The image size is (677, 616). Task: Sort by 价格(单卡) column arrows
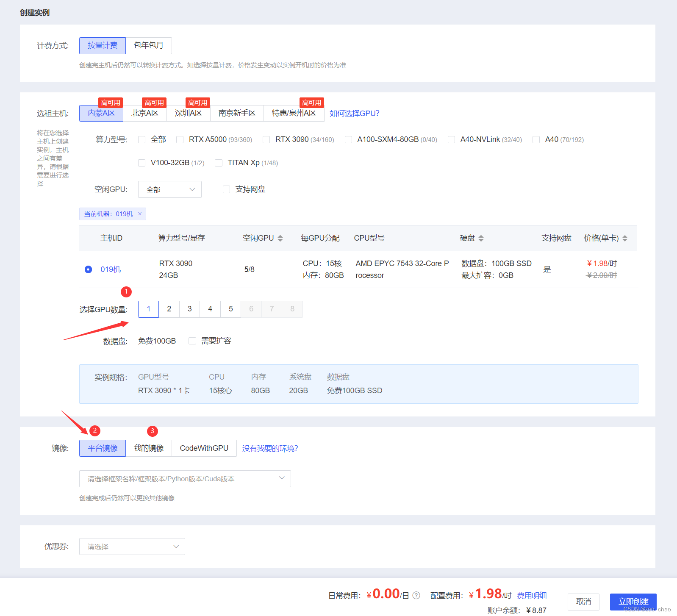(625, 239)
